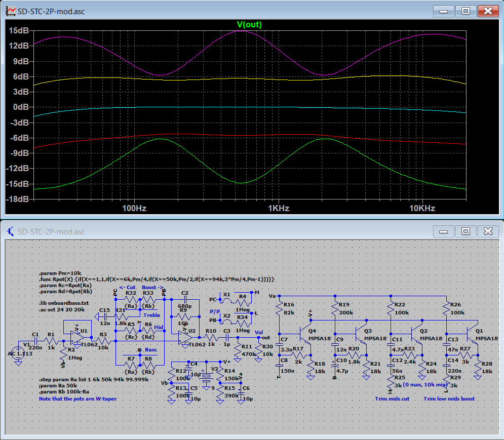504x440 pixels.
Task: Close the schematic window
Action: (x=488, y=231)
